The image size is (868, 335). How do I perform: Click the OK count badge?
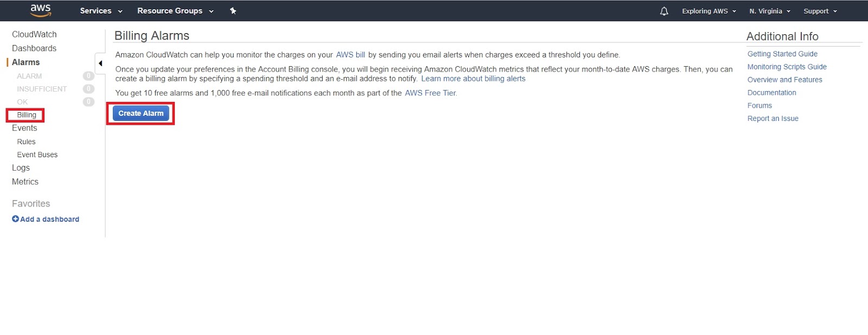click(88, 102)
